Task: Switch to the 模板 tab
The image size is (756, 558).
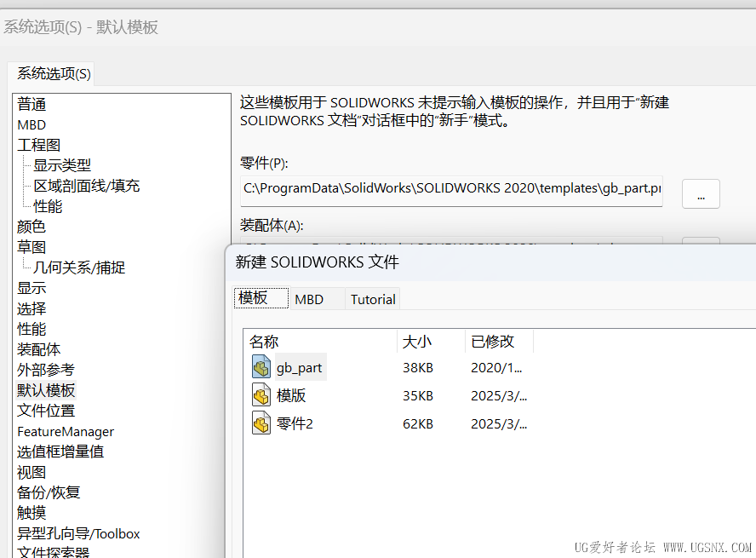Action: coord(261,298)
